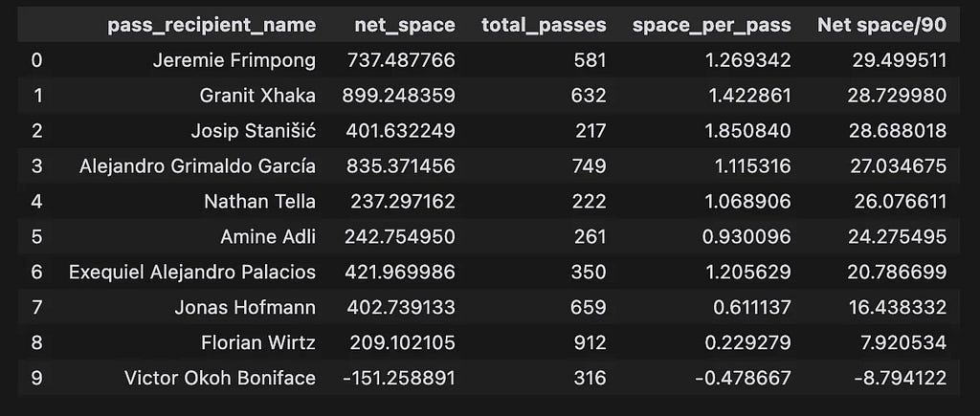Click the pass_recipient_name column header
This screenshot has height=416, width=980.
[212, 25]
